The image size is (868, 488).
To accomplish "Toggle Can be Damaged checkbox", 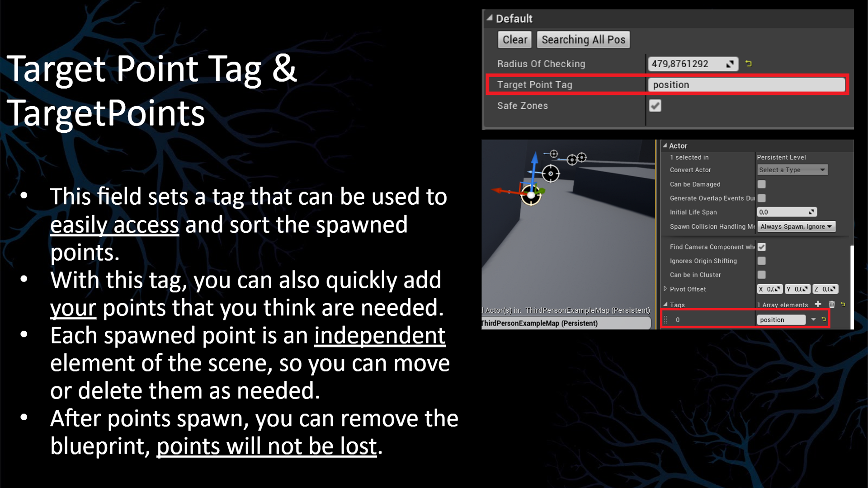I will [761, 183].
